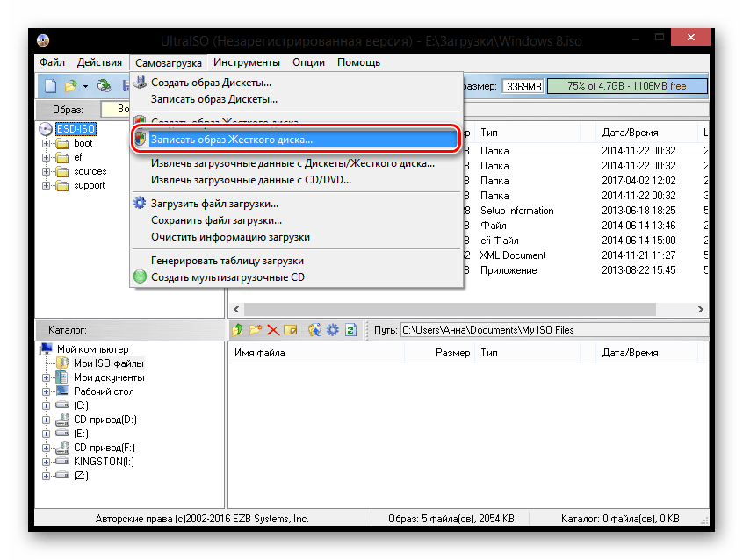This screenshot has width=743, height=560.
Task: Click the refresh icon in local toolbar
Action: pos(350,330)
